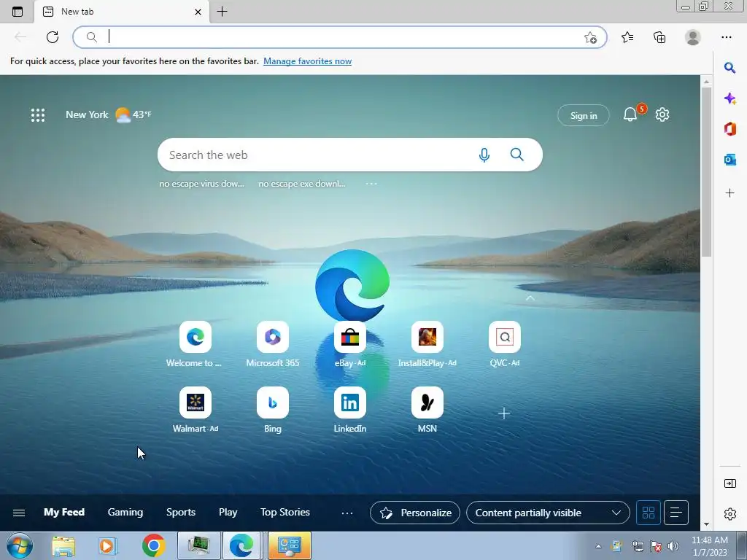Add this page to favorites star
Screen dimensions: 747x560
[x=590, y=38]
